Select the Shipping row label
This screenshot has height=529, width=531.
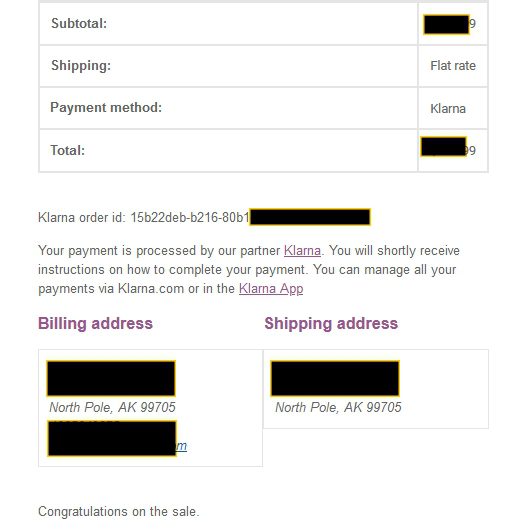coord(81,66)
